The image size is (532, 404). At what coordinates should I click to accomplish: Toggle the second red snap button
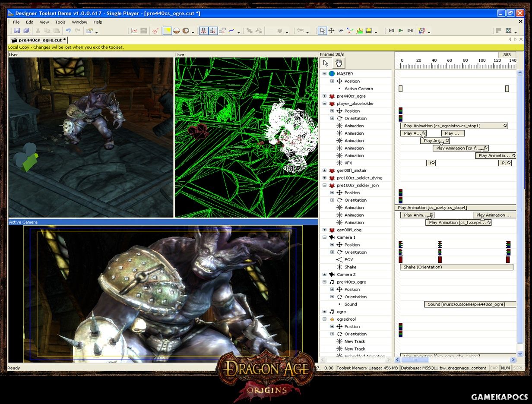click(x=212, y=31)
